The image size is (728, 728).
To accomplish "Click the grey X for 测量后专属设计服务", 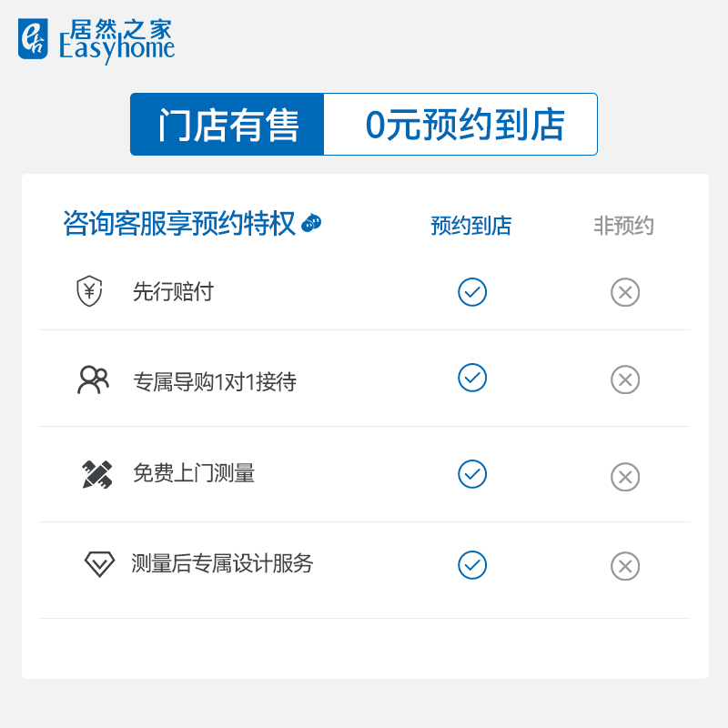I will pos(625,566).
